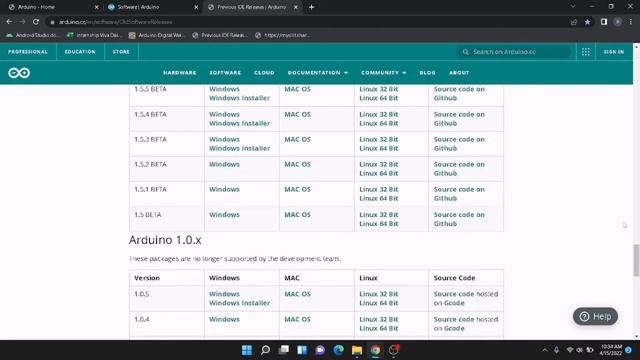This screenshot has width=640, height=360.
Task: Click the share page icon in address bar
Action: pos(574,22)
